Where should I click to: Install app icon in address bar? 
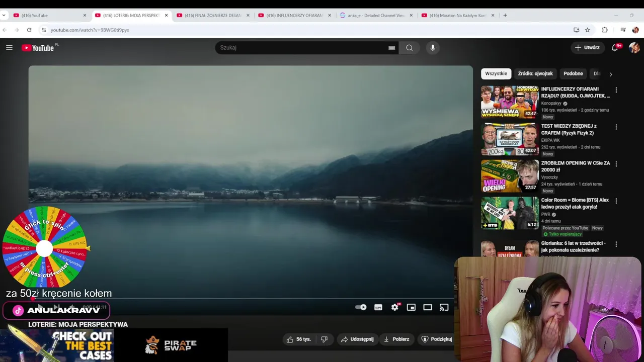coord(576,30)
